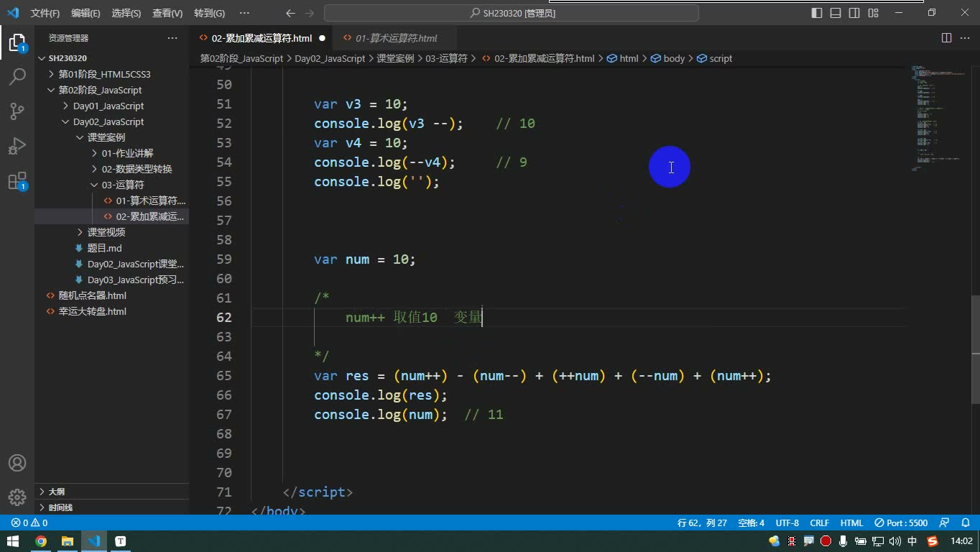Open the Accounts menu icon
This screenshot has height=552, width=980.
click(17, 463)
